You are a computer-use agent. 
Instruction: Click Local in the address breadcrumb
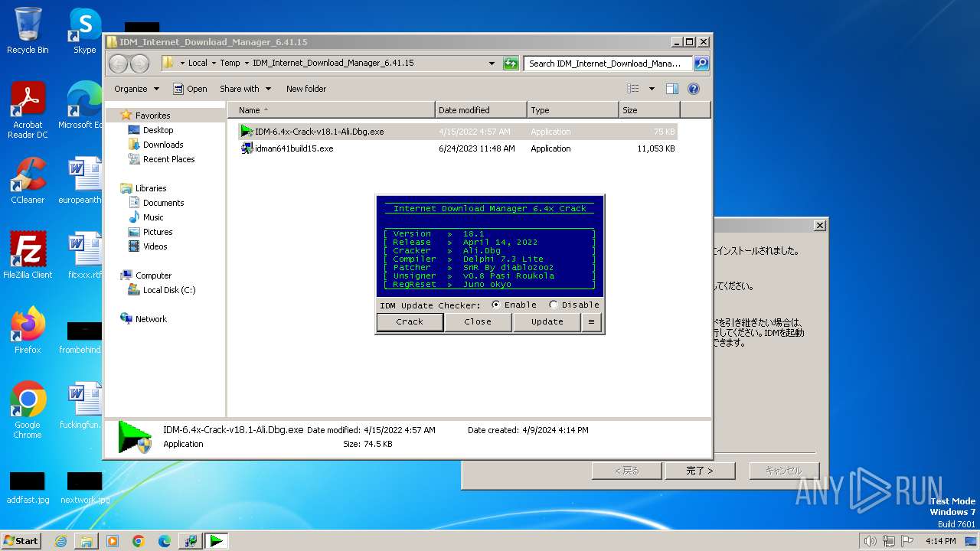click(x=198, y=64)
